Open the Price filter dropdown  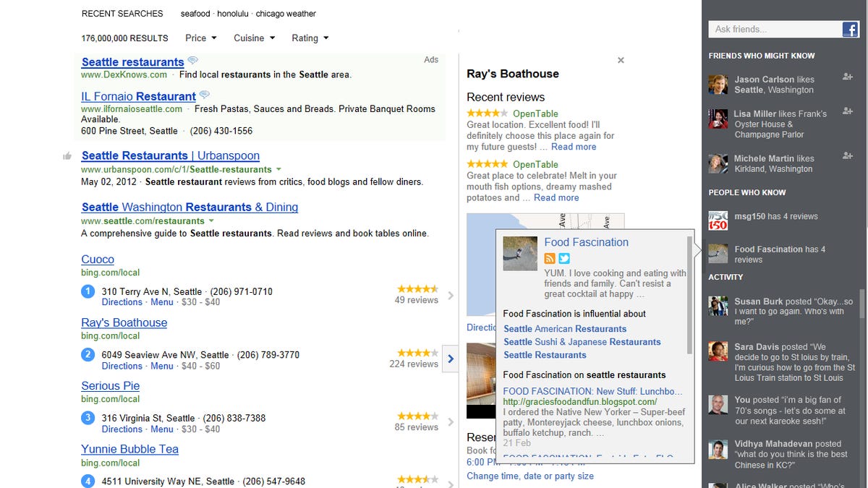click(x=200, y=38)
